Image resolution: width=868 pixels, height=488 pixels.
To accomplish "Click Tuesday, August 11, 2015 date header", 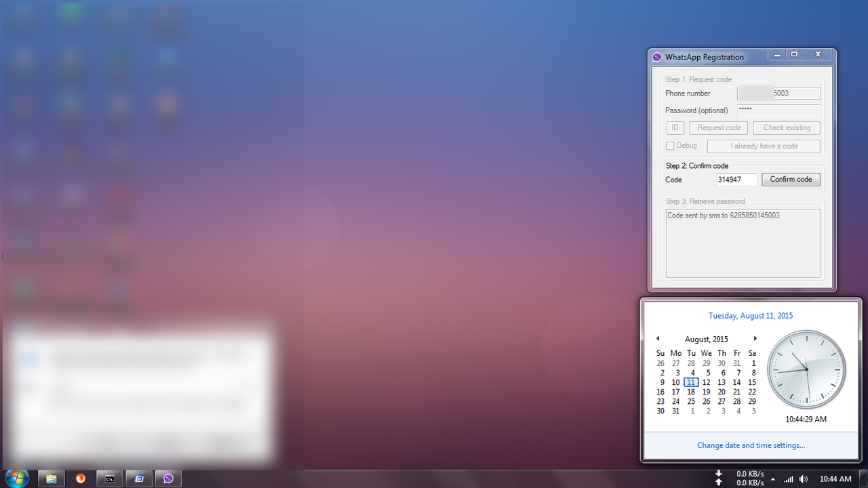I will 751,316.
